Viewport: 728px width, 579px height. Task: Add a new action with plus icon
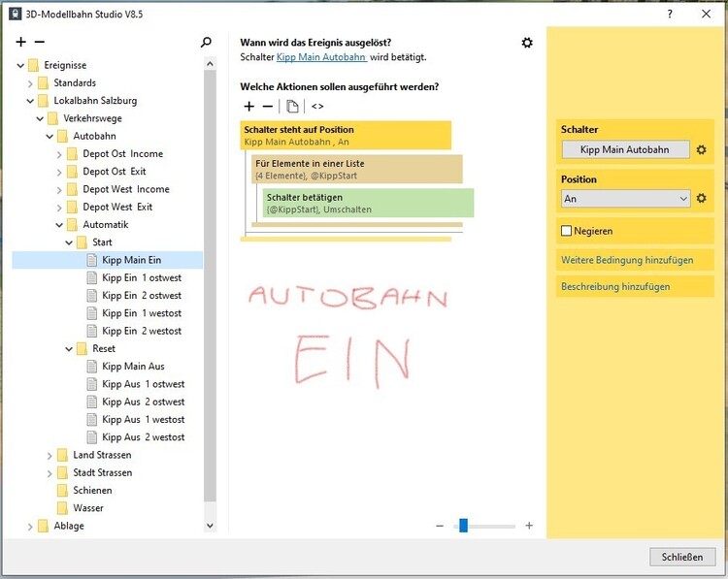(249, 106)
